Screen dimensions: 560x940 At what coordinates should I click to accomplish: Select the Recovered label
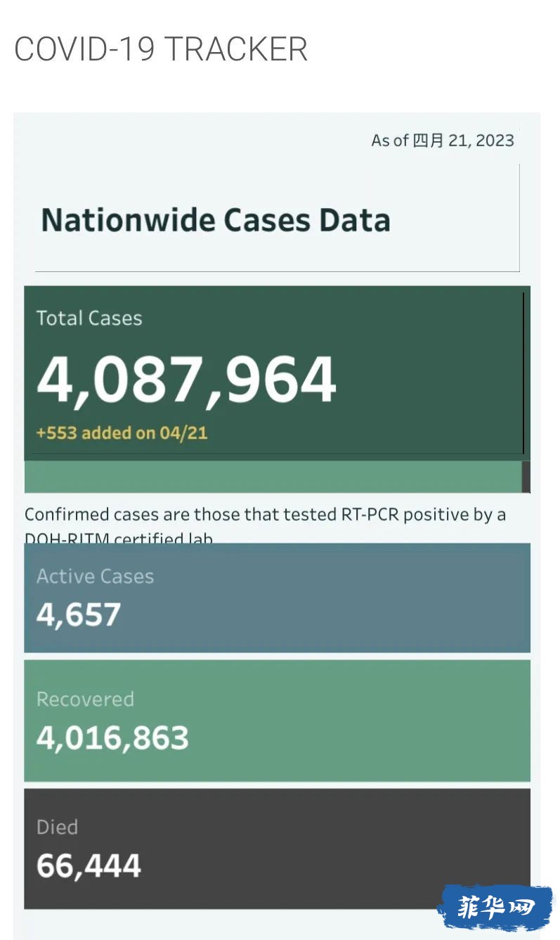(x=85, y=700)
